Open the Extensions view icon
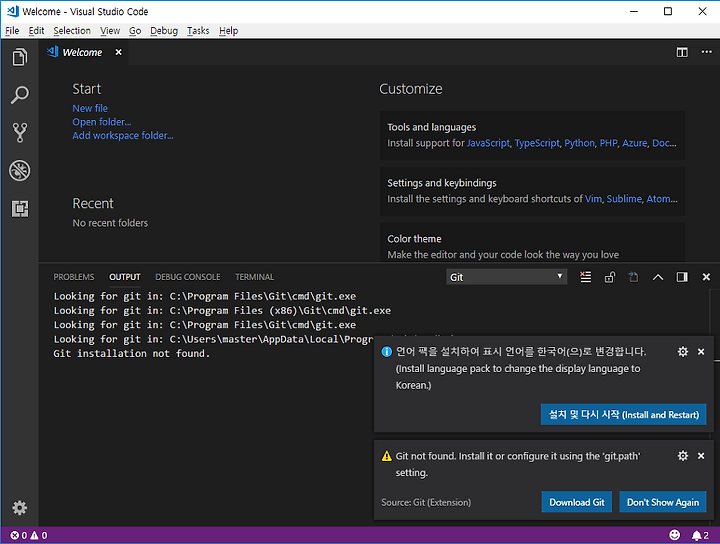The image size is (720, 544). click(x=19, y=208)
